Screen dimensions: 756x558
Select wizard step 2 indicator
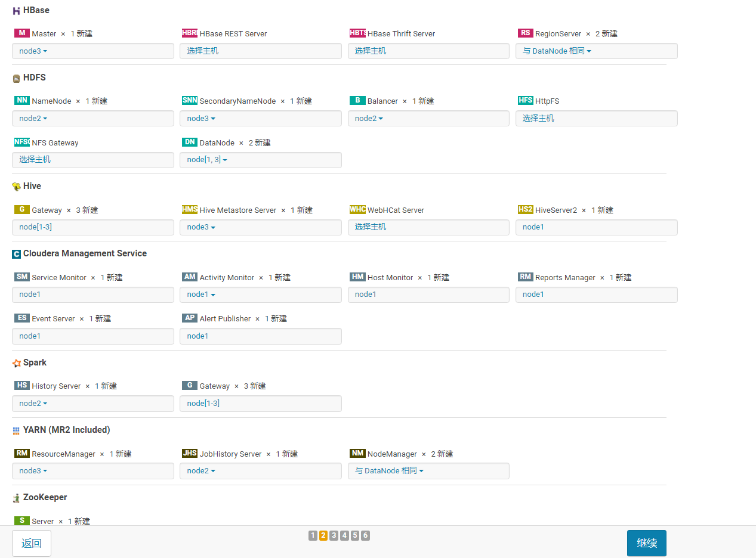[323, 535]
